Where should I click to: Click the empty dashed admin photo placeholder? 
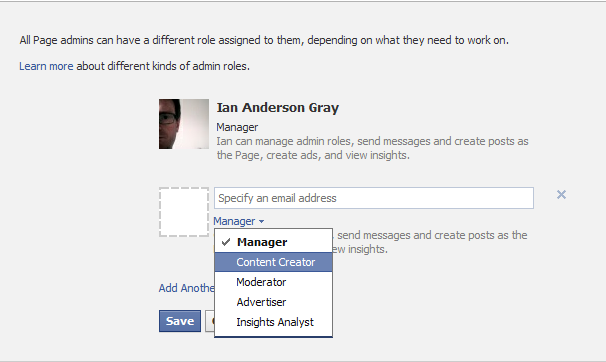[x=184, y=212]
